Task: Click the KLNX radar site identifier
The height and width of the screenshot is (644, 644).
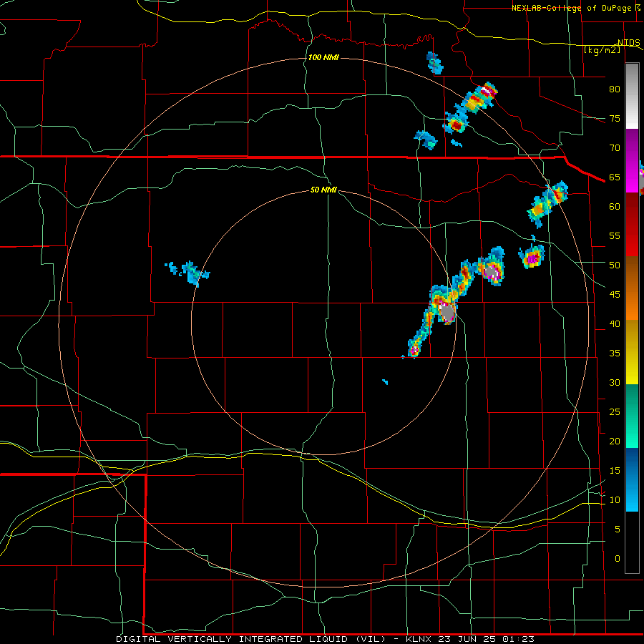Action: point(419,639)
